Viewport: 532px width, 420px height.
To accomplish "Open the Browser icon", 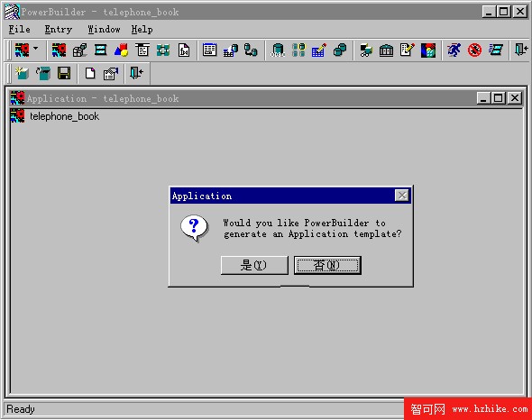I will 366,50.
